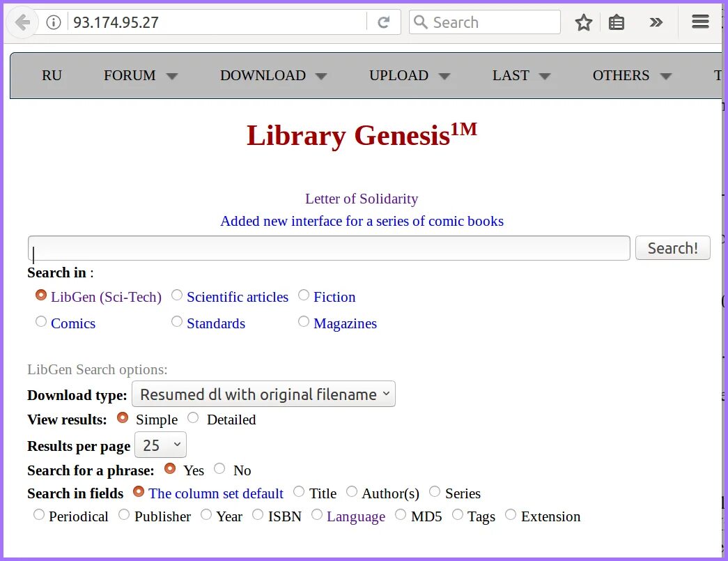Select the MD5 field radio button
The image size is (728, 561).
pyautogui.click(x=400, y=514)
